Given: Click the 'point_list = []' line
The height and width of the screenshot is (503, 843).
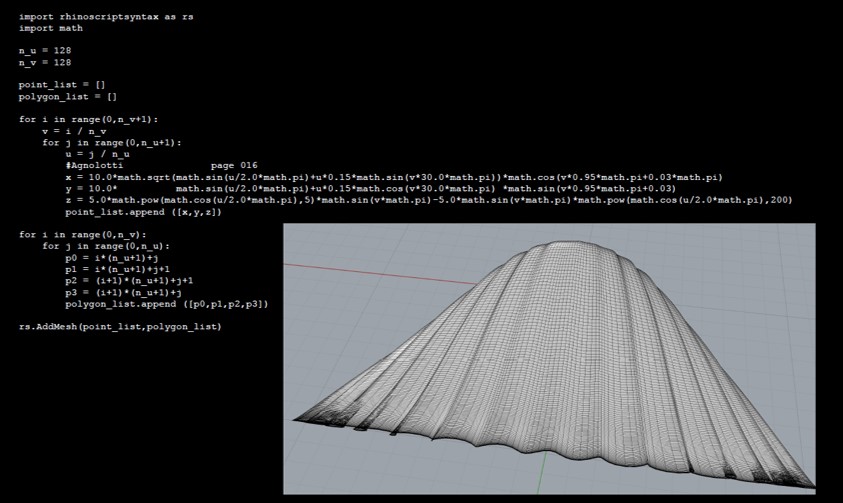Looking at the screenshot, I should (62, 85).
